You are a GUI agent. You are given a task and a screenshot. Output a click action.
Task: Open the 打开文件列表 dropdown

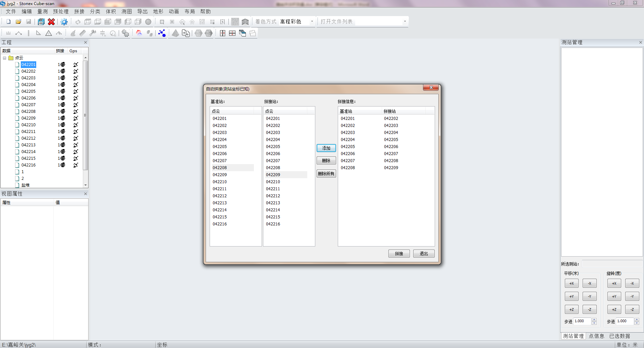click(405, 21)
